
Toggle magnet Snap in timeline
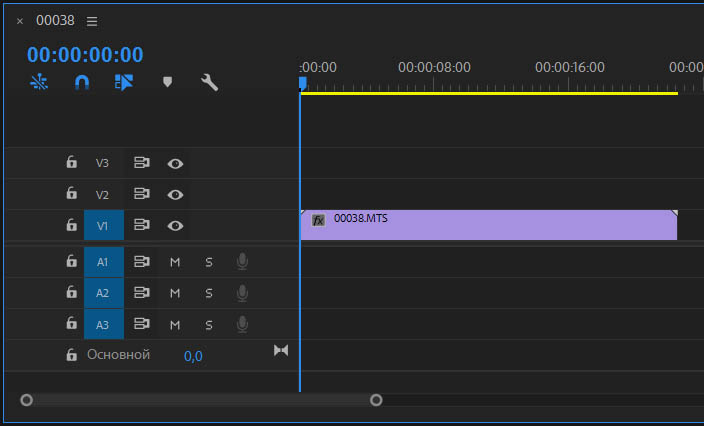(x=82, y=83)
